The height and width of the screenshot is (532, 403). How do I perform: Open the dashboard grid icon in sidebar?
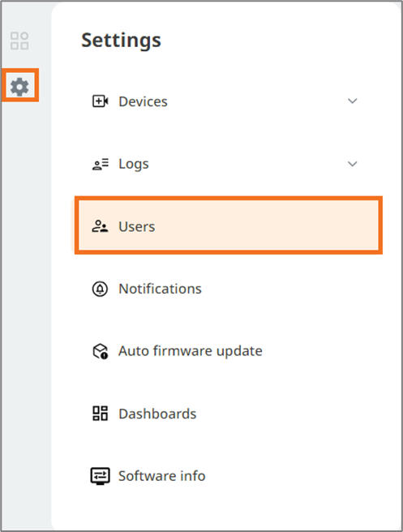pos(19,41)
